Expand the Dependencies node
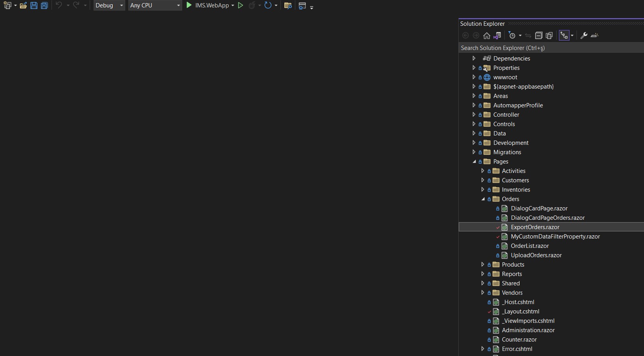Screen dimensions: 644x356 (x=474, y=58)
